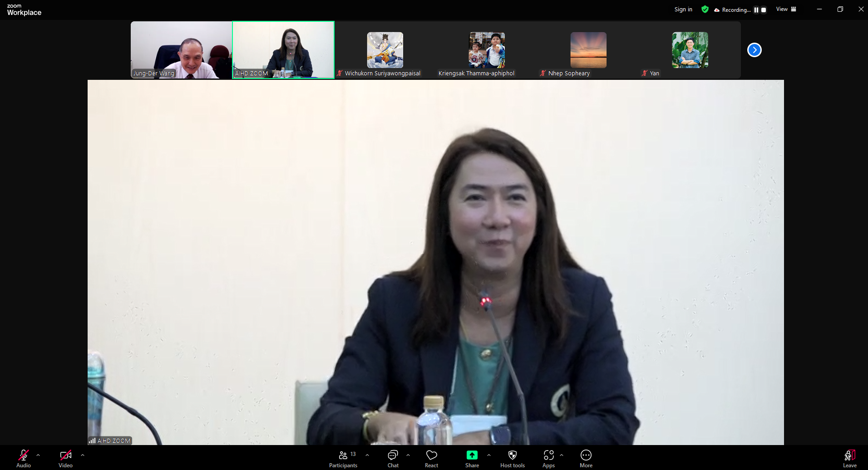Expand caret next to Participants
868x470 pixels.
point(367,455)
